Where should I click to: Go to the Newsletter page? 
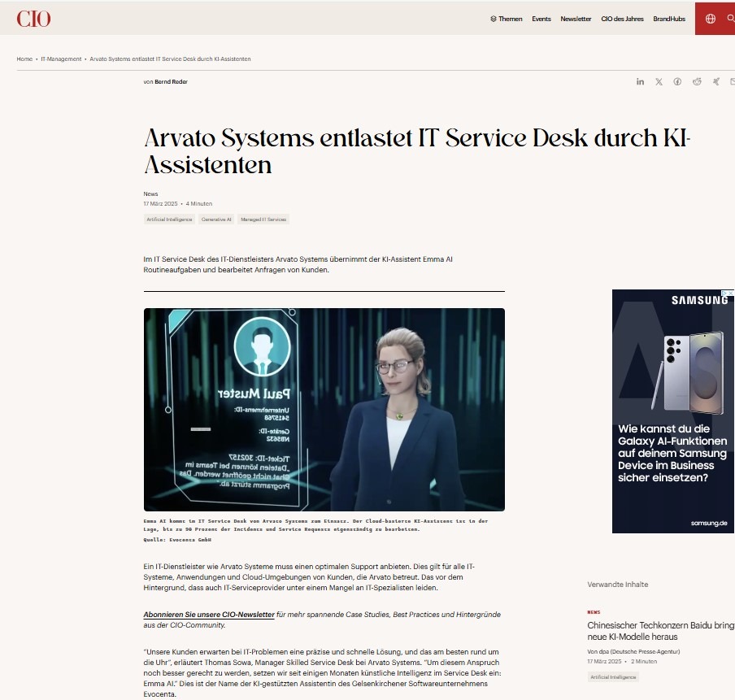(576, 19)
